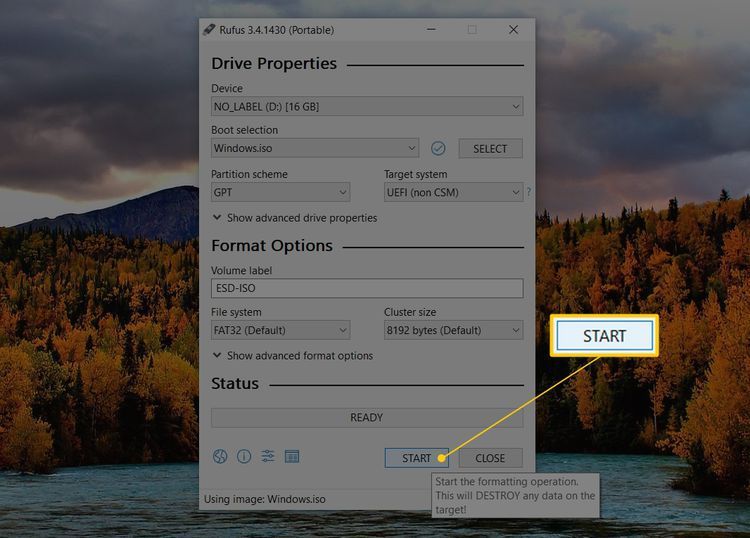Open the Target system UEFI dropdown
Screen dimensions: 750x538
[453, 192]
